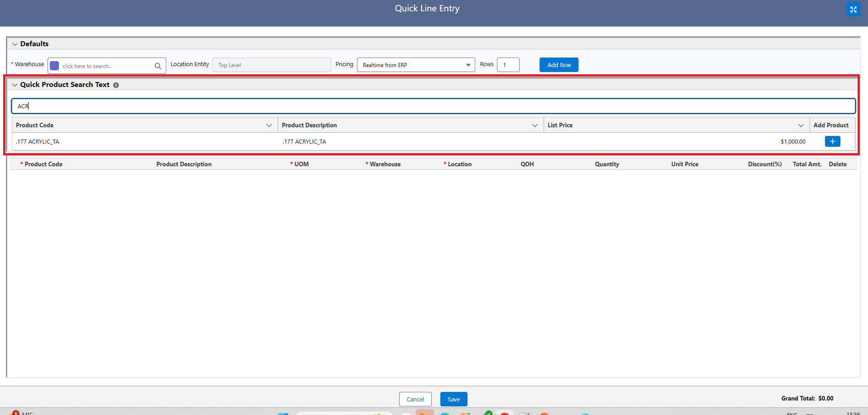The width and height of the screenshot is (868, 415).
Task: Click the Add Row button
Action: (x=559, y=65)
